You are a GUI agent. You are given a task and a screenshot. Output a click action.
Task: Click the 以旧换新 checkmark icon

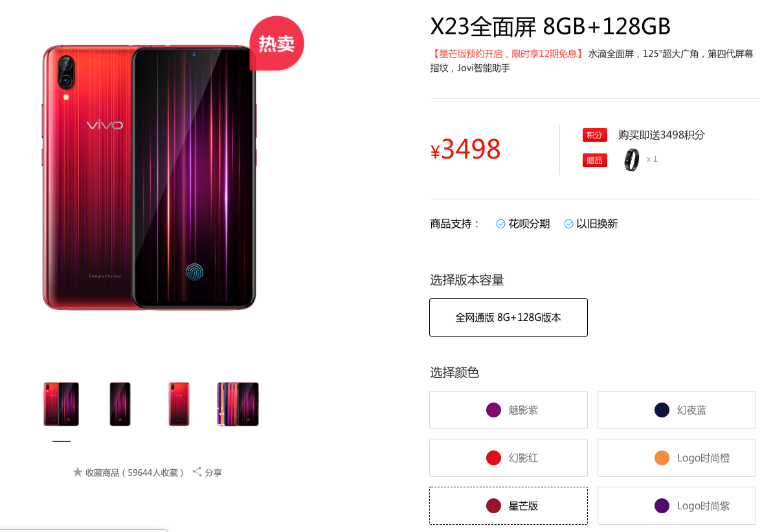click(x=568, y=224)
